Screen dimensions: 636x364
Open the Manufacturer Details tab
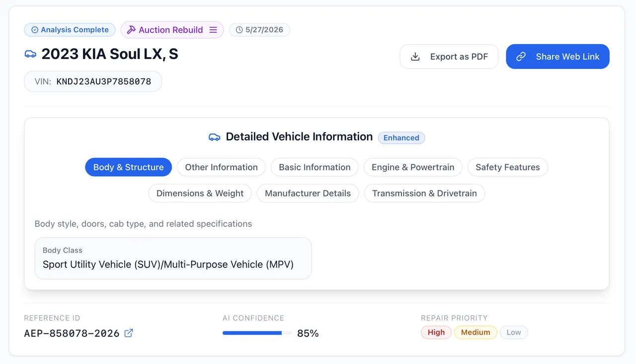pos(308,193)
